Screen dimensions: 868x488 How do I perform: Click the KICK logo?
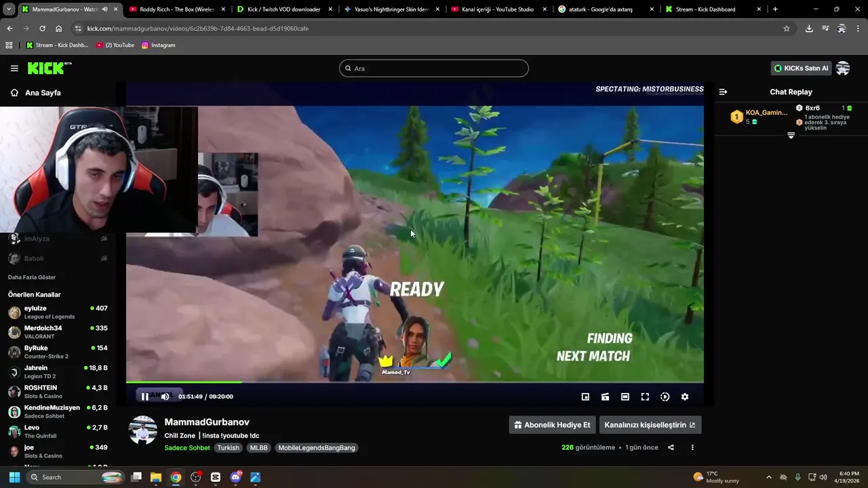click(49, 68)
